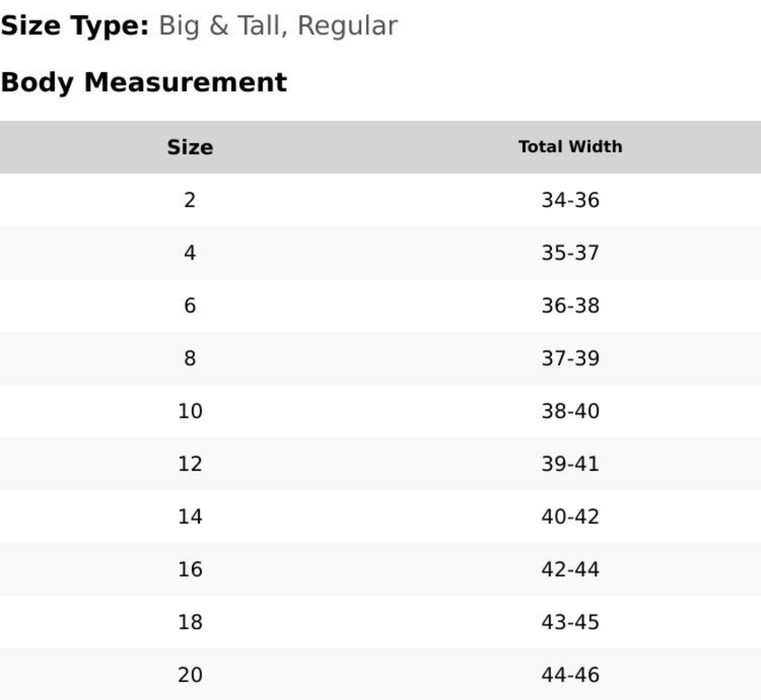
Task: Select the size 8 cell
Action: pyautogui.click(x=190, y=358)
